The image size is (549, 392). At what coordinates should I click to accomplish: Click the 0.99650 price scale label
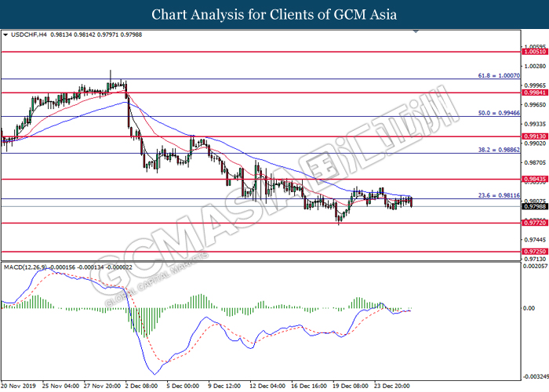(536, 104)
